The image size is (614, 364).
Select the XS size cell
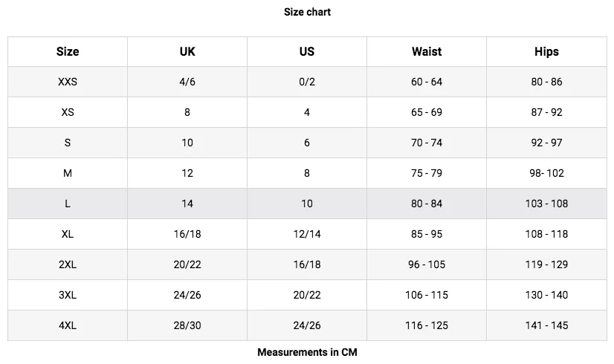pos(68,112)
